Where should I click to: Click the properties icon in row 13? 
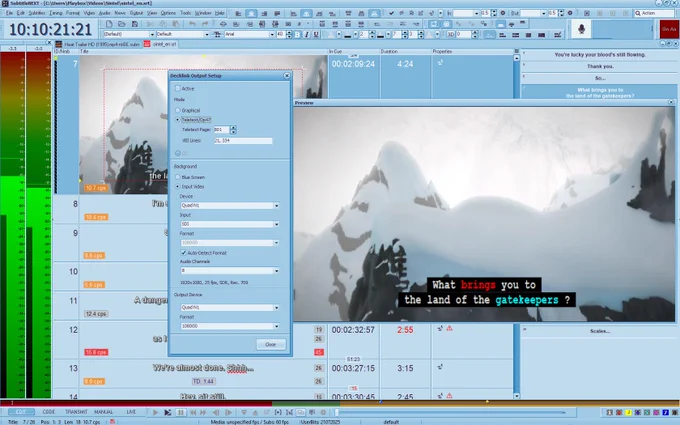[x=440, y=367]
